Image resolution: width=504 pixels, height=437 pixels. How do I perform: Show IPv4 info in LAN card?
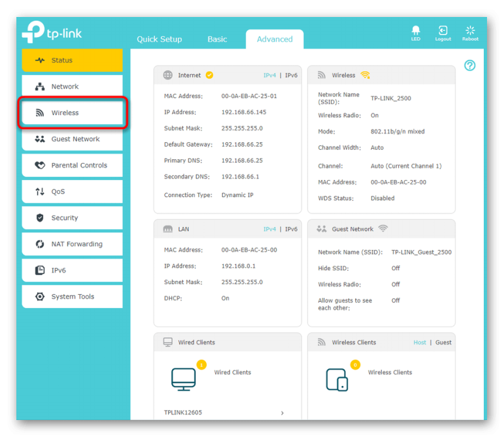coord(270,229)
